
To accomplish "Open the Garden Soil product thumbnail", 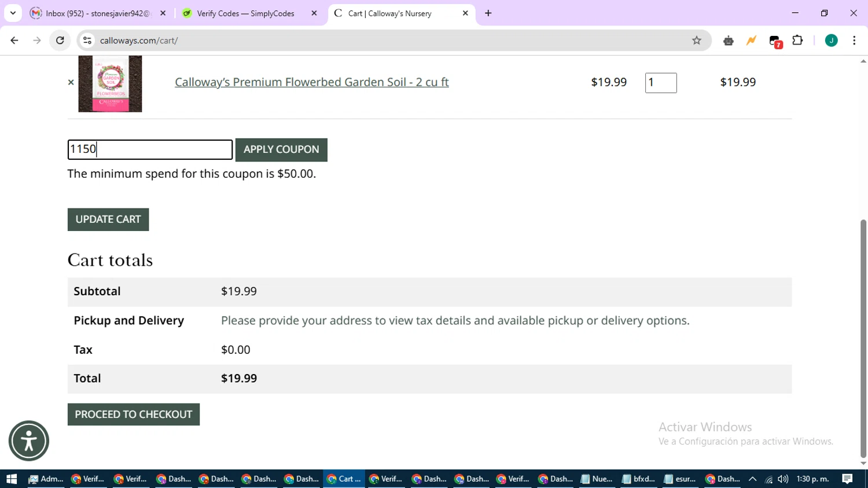I will (x=110, y=84).
